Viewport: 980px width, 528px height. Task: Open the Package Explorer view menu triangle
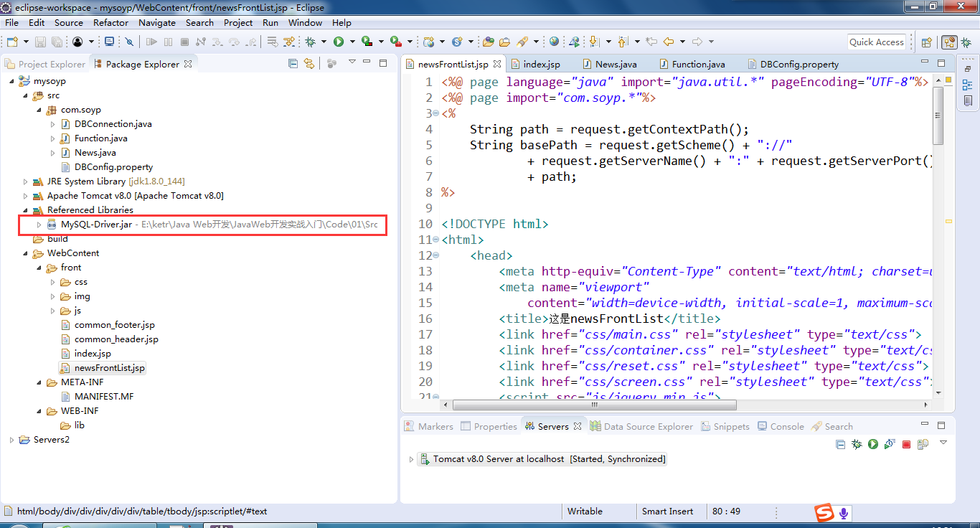(352, 62)
